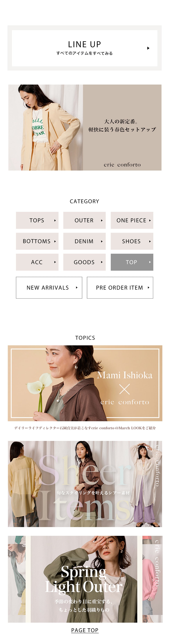Viewport: 170px width, 644px height.
Task: View NEW ARRIVALS items
Action: point(49,287)
